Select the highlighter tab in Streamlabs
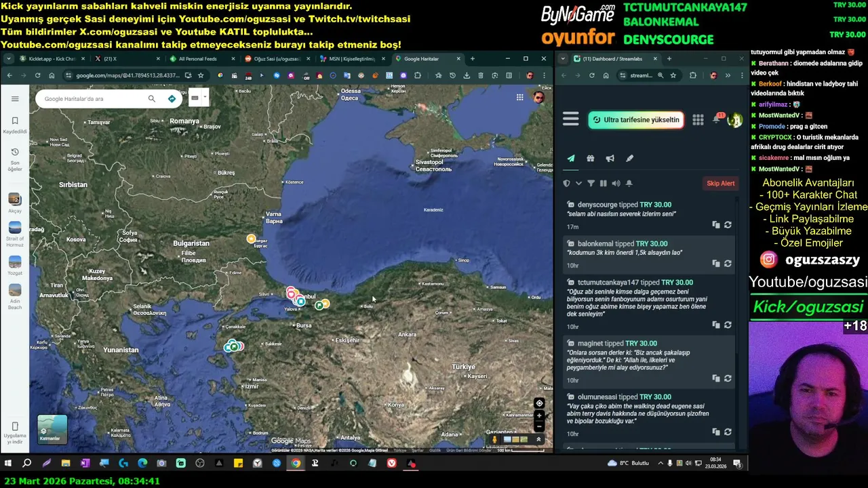The width and height of the screenshot is (868, 488). pos(630,159)
